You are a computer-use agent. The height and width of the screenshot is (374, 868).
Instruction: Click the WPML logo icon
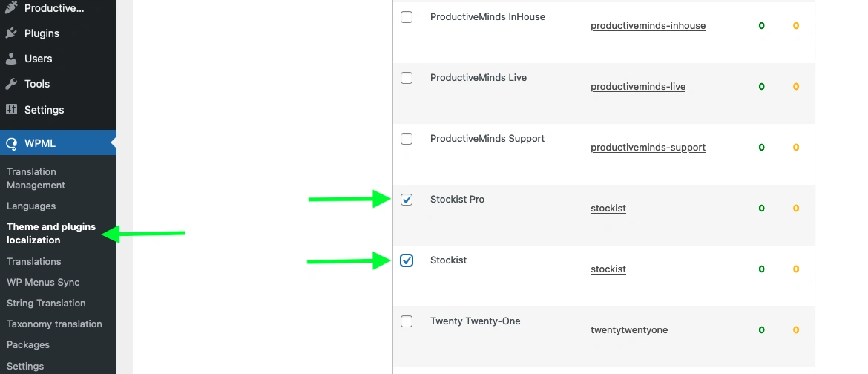(x=11, y=143)
